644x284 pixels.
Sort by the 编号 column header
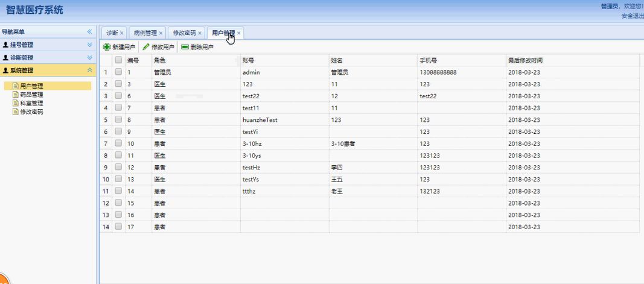click(x=138, y=60)
